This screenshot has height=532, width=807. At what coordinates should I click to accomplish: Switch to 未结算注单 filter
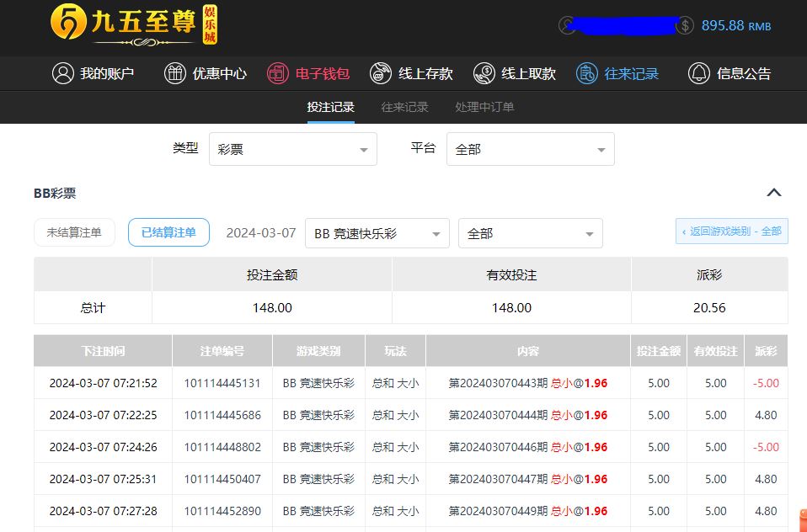74,232
